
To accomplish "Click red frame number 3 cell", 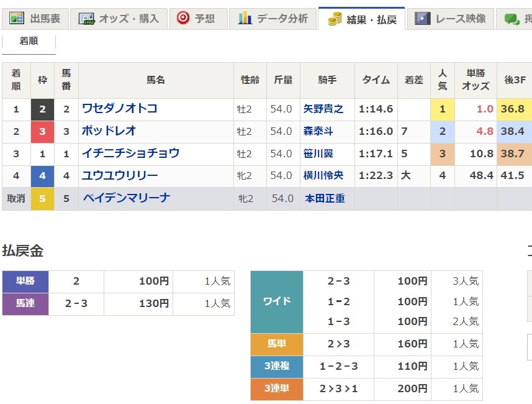I will (42, 132).
